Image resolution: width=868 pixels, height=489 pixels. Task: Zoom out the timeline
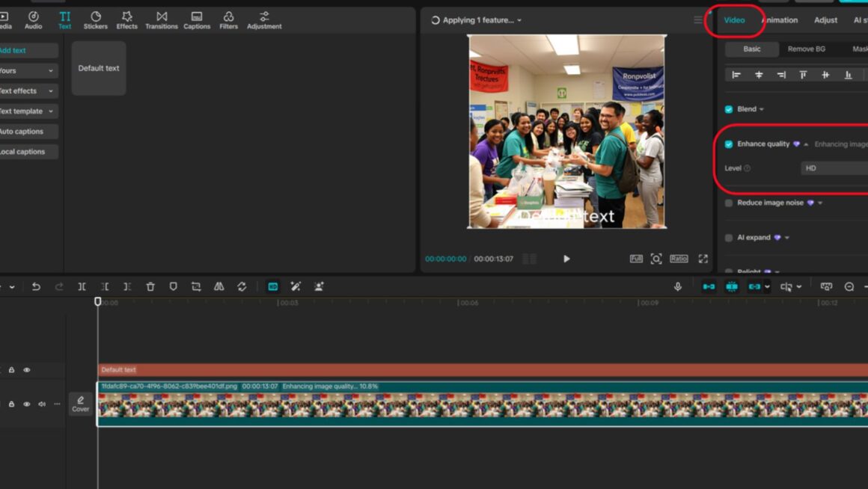pyautogui.click(x=849, y=286)
